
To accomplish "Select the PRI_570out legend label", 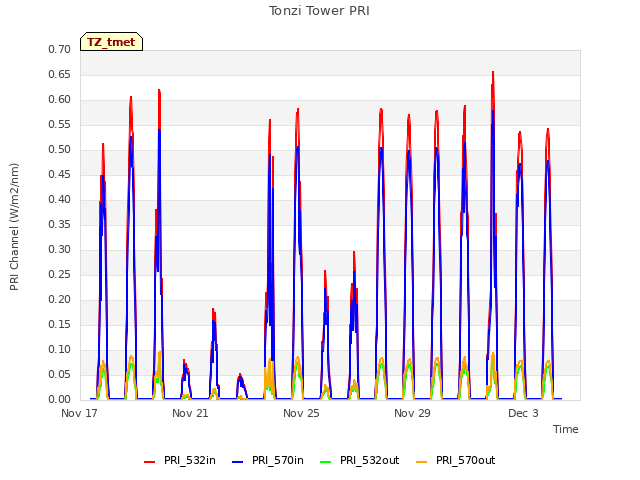I will (466, 460).
